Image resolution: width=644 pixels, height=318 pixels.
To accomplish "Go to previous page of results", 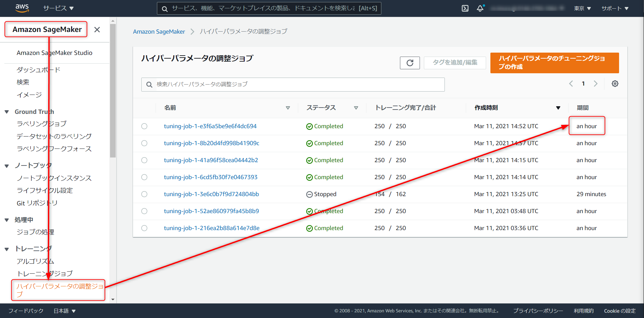I will tap(571, 84).
